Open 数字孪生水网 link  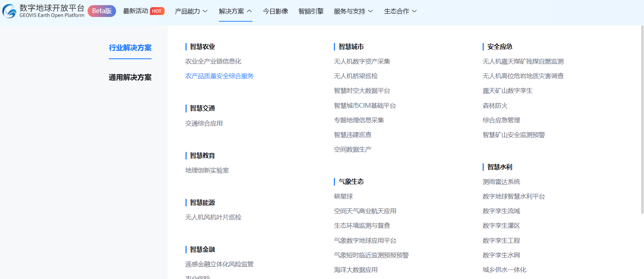click(501, 255)
